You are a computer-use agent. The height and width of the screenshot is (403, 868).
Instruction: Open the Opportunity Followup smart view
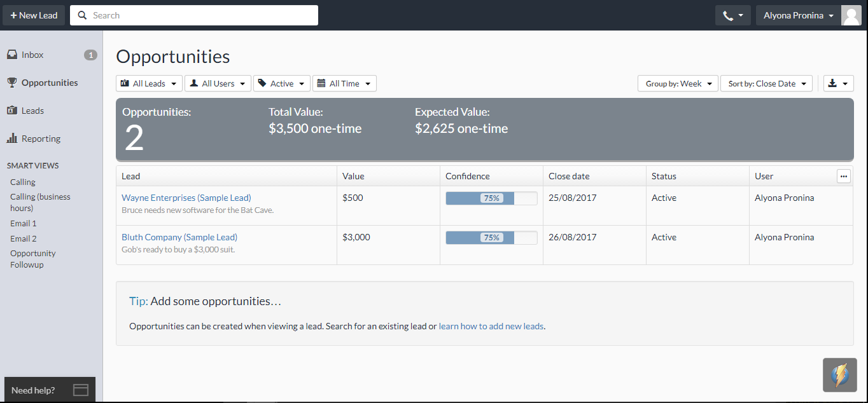32,259
